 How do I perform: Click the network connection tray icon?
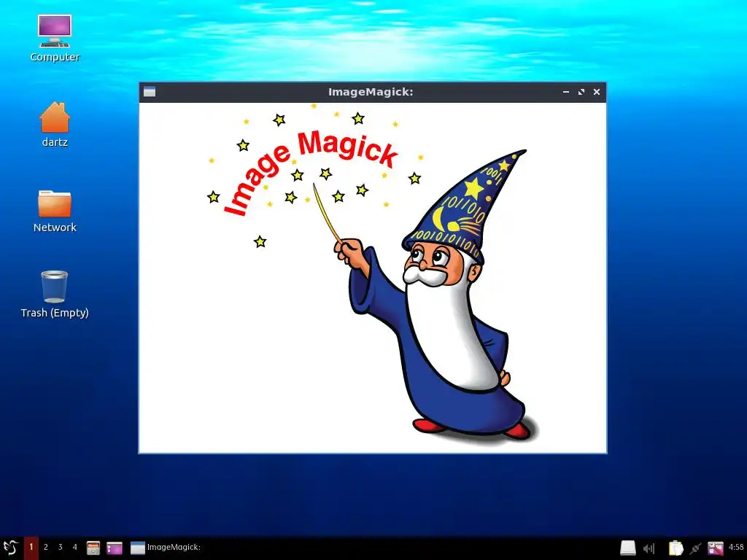(x=696, y=548)
